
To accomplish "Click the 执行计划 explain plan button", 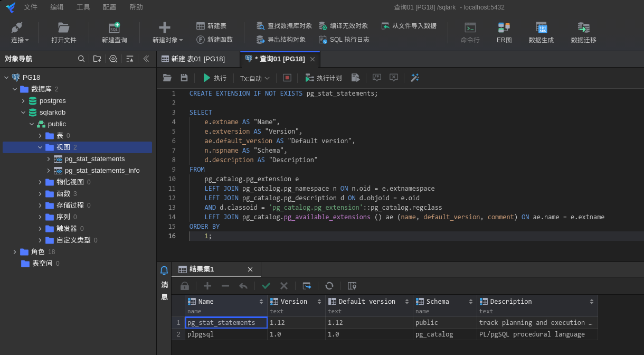I will pos(324,78).
